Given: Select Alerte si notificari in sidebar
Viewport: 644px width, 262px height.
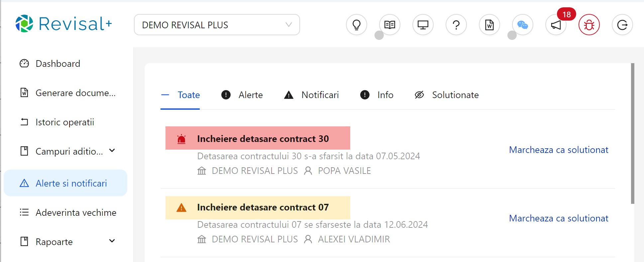Looking at the screenshot, I should [x=65, y=183].
